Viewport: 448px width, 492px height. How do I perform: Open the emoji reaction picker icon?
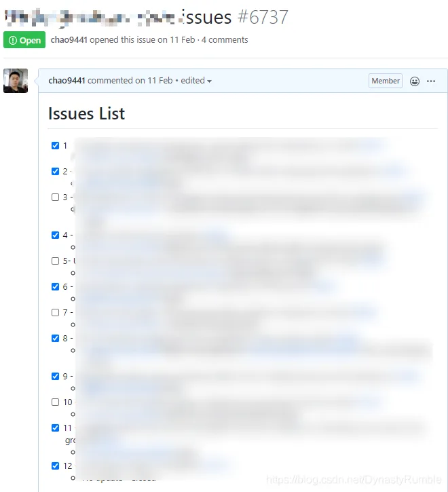[x=415, y=81]
